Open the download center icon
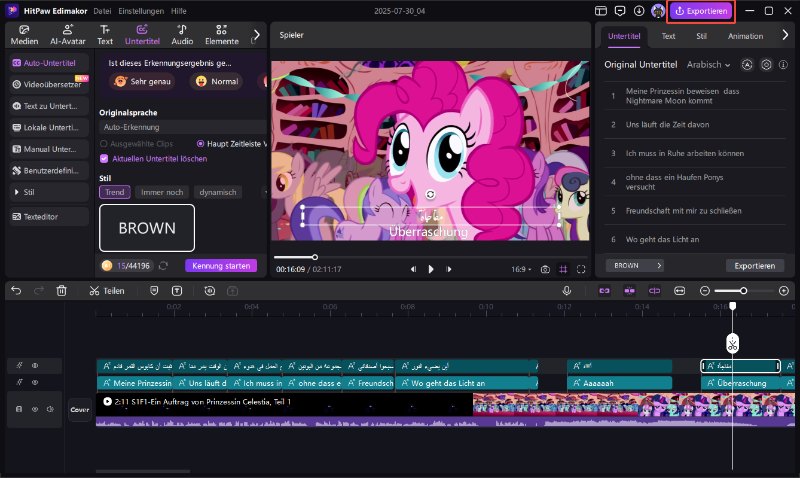The image size is (800, 478). click(639, 11)
